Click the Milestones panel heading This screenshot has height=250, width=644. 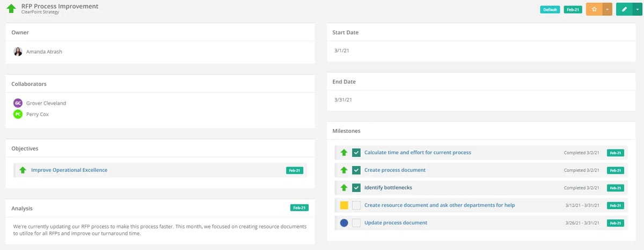(346, 131)
